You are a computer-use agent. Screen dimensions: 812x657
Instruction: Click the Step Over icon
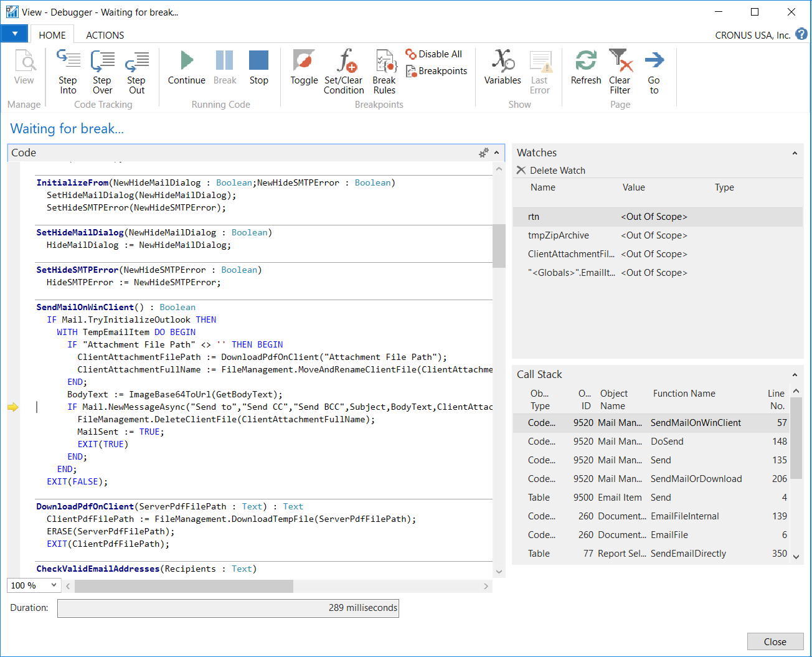point(102,61)
